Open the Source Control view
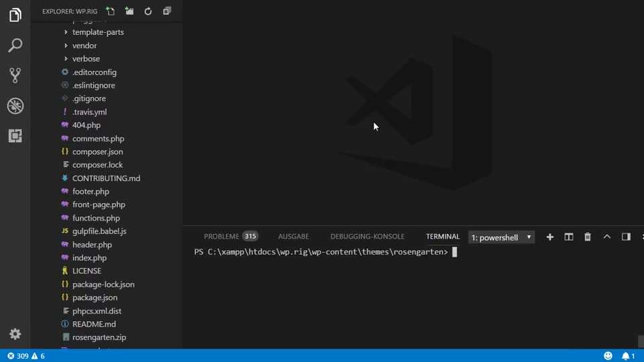 click(x=15, y=75)
